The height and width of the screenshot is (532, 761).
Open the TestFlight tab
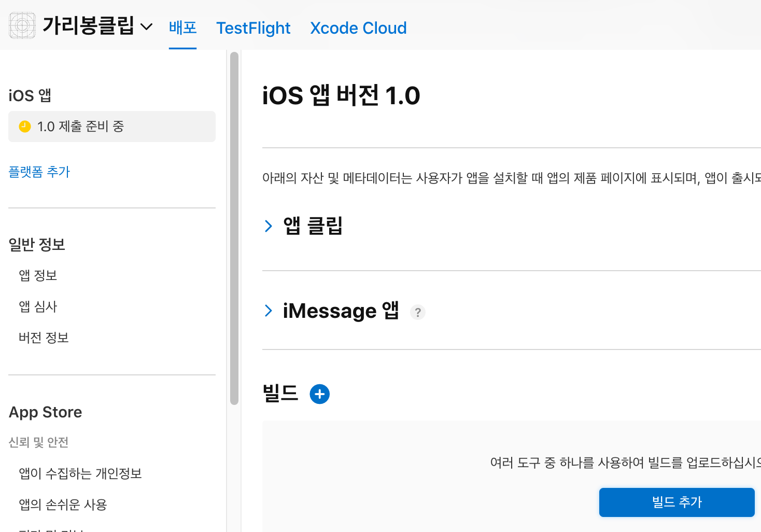coord(253,28)
